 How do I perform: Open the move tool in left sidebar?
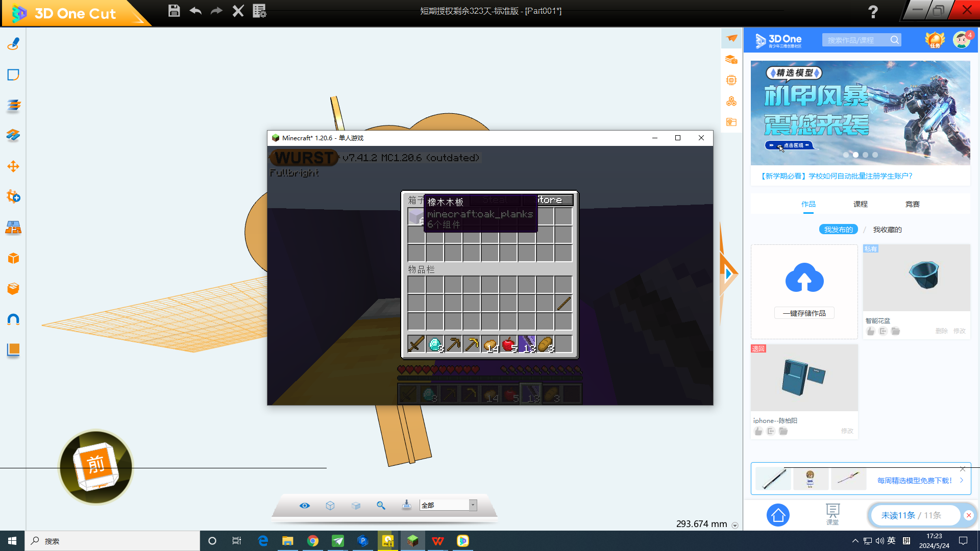[13, 166]
